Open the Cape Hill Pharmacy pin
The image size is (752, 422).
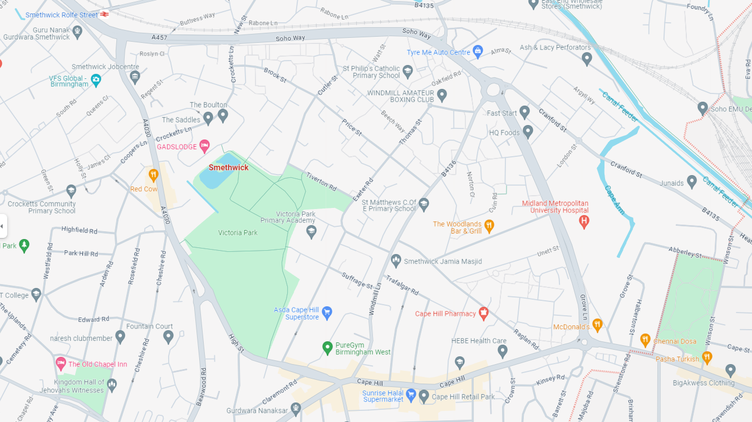[483, 314]
